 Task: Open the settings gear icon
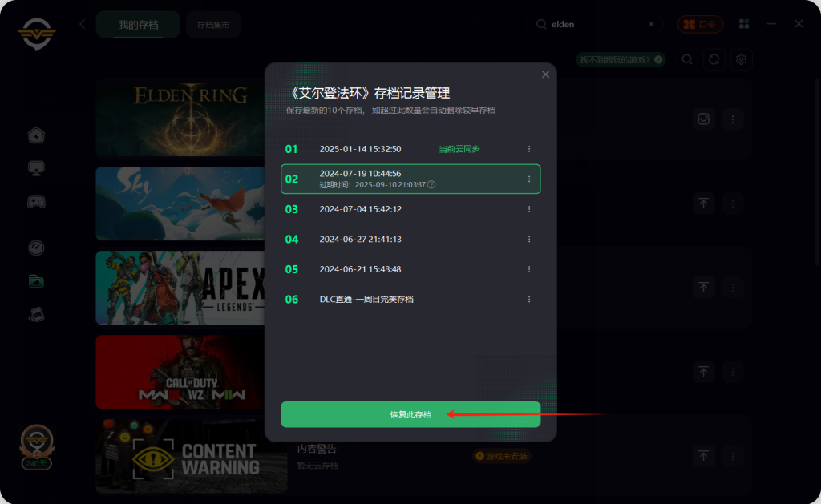741,59
